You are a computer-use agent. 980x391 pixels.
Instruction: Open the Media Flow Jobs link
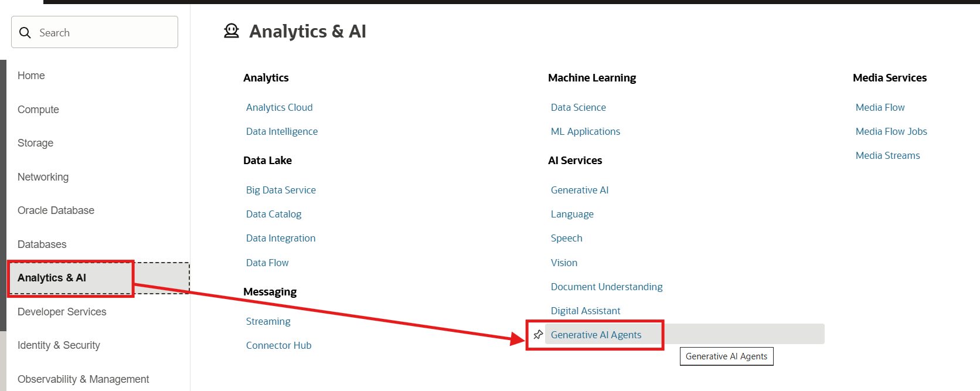[x=891, y=131]
